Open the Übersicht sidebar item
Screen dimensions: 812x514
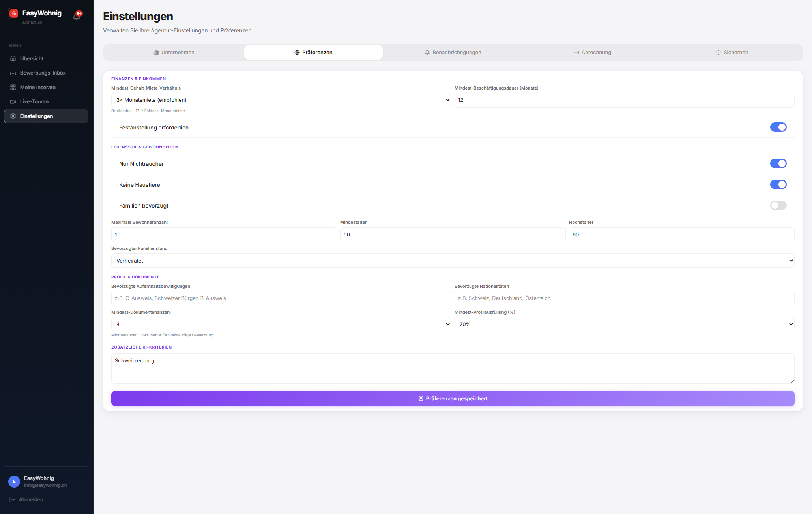tap(32, 58)
